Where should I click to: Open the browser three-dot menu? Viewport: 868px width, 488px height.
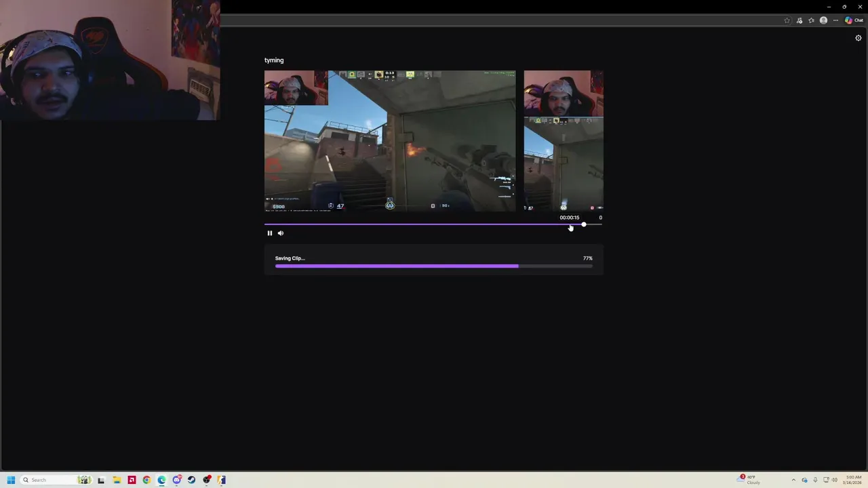pyautogui.click(x=835, y=20)
